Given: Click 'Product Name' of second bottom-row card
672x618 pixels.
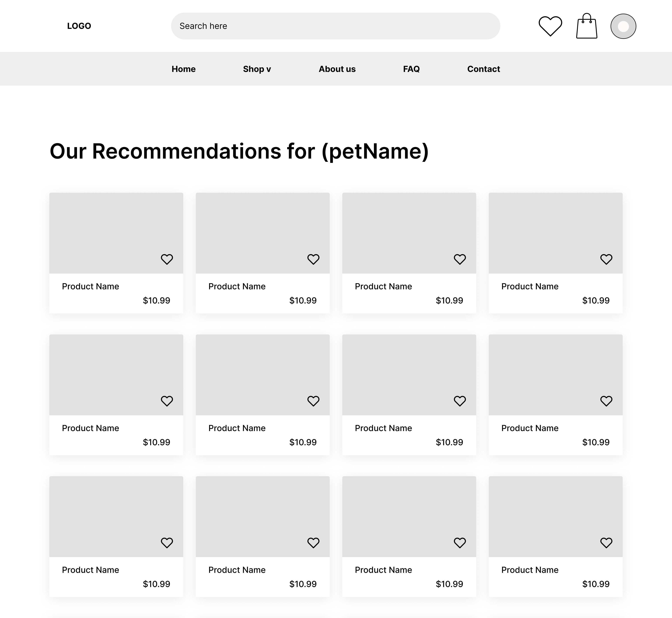Looking at the screenshot, I should pyautogui.click(x=237, y=570).
